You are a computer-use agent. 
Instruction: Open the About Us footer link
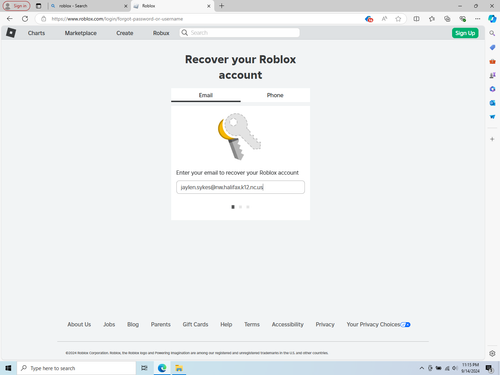tap(79, 324)
